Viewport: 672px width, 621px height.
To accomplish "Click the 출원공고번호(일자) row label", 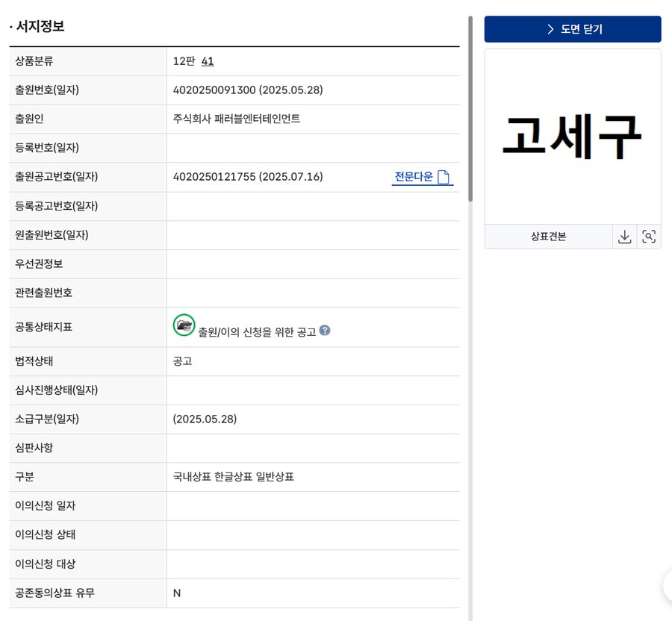I will (x=57, y=177).
